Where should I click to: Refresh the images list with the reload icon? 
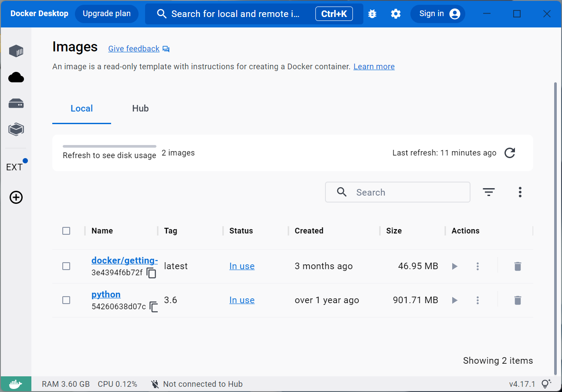click(x=510, y=153)
